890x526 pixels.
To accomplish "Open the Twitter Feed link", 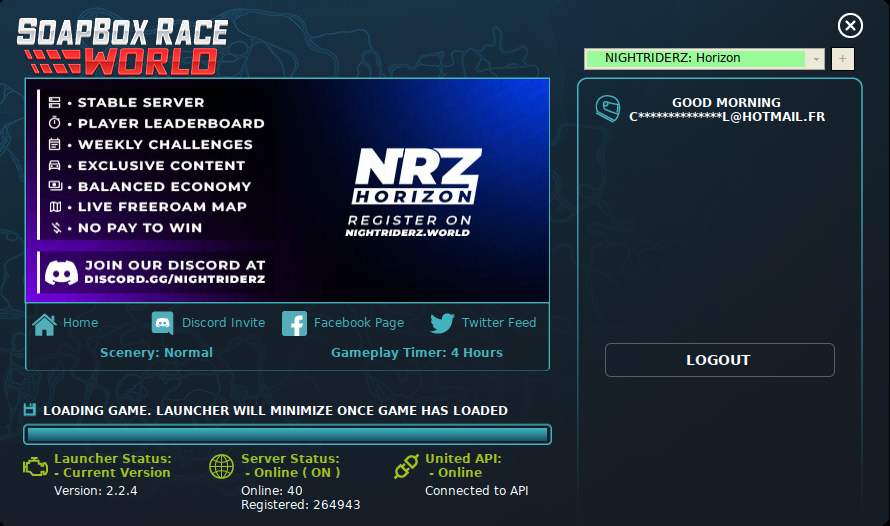I will click(x=498, y=323).
